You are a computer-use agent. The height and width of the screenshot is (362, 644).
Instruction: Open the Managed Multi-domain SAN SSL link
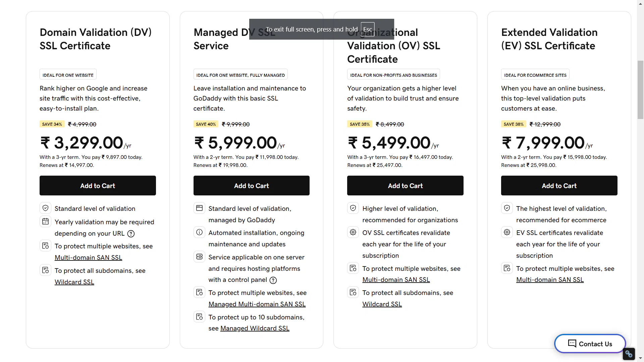257,304
